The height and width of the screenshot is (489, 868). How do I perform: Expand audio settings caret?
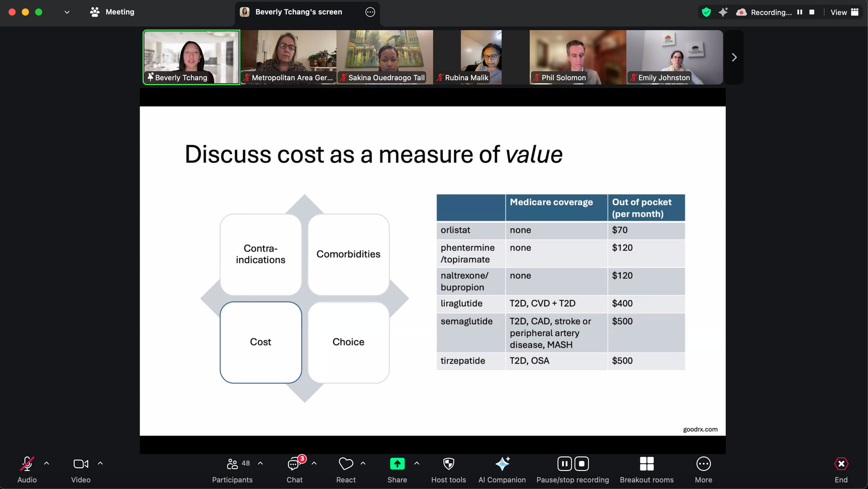(x=47, y=463)
